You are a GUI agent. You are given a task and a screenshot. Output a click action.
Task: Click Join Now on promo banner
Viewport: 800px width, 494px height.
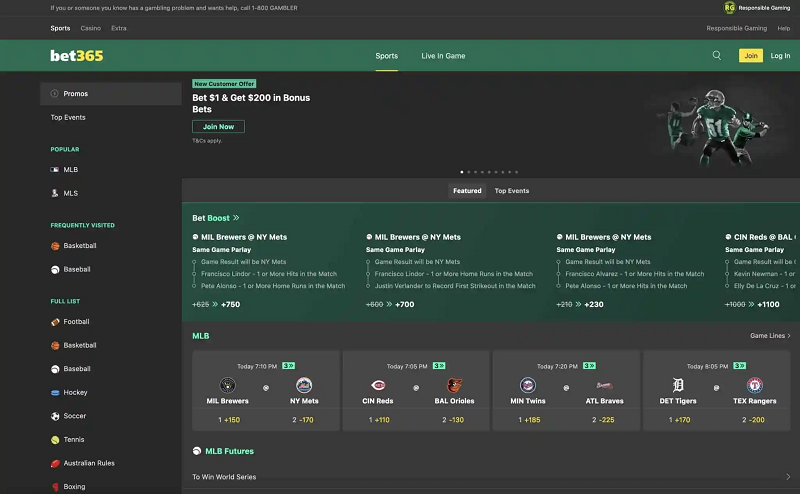(x=218, y=127)
